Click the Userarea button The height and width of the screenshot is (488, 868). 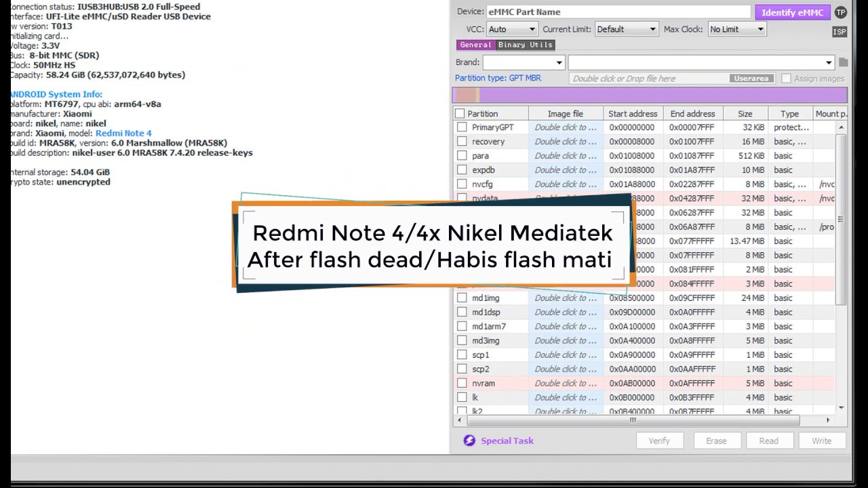pos(751,79)
